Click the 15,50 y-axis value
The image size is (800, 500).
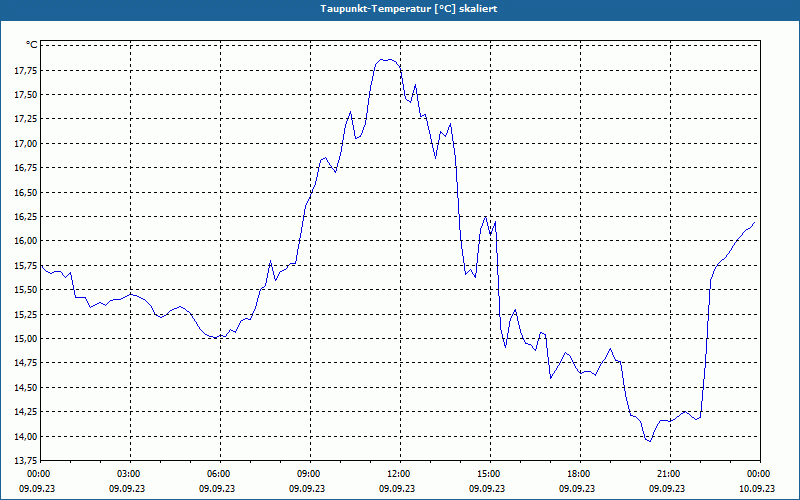[26, 290]
